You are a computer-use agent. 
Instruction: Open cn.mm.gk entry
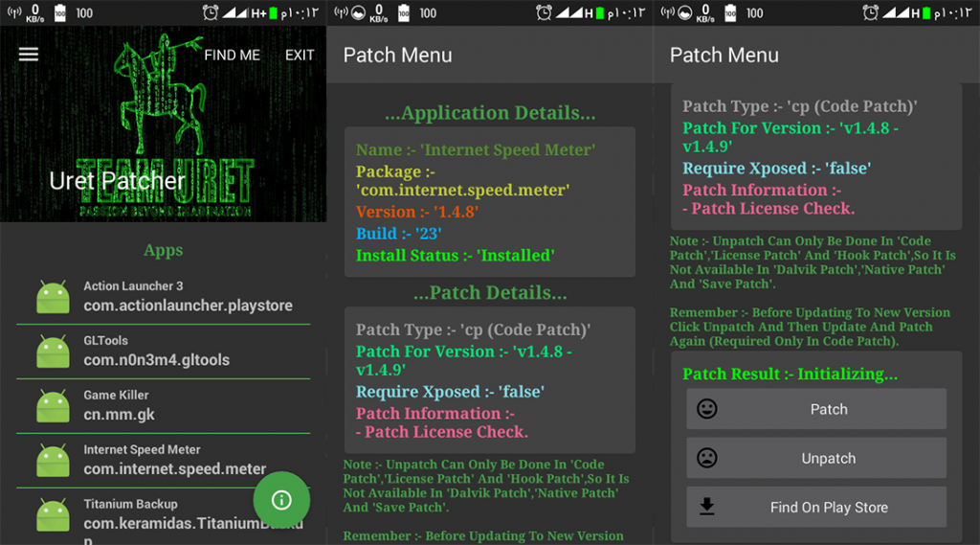coord(163,406)
